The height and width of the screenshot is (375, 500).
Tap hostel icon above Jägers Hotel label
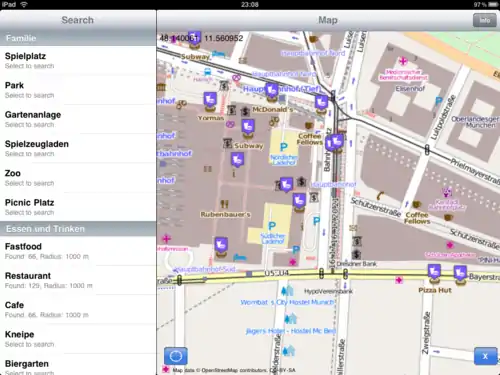[x=290, y=319]
